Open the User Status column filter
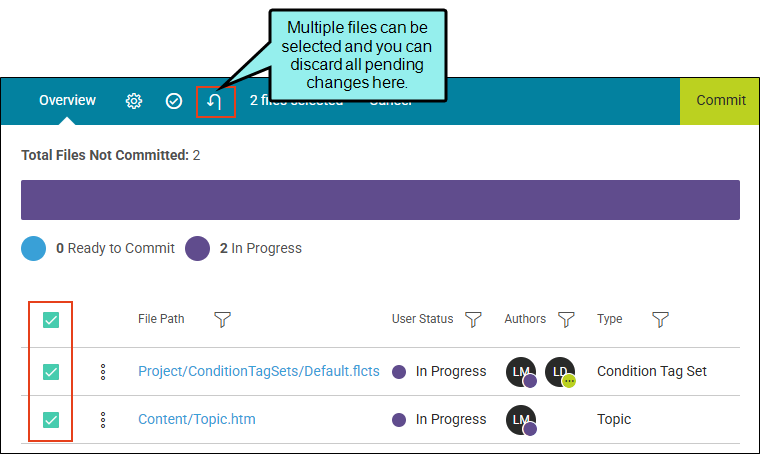This screenshot has height=454, width=760. [474, 319]
